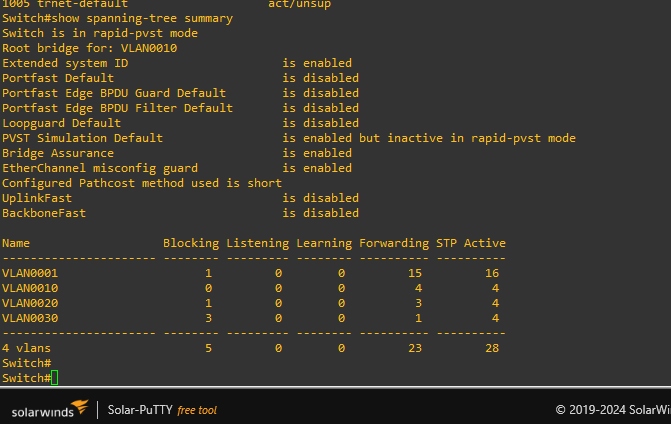Click 'is enabled but inactive in rapid-pvst mode' text
671x424 pixels.
pyautogui.click(x=429, y=138)
